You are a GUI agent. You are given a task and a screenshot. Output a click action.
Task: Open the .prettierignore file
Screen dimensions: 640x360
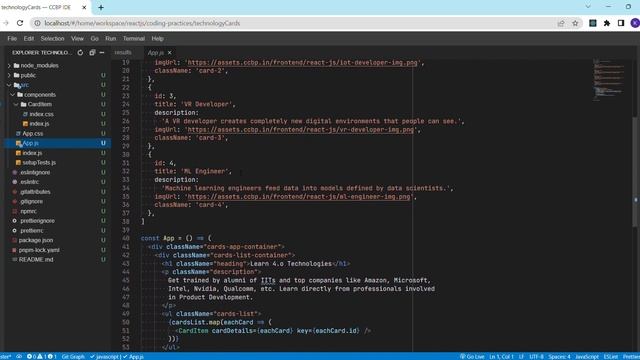pyautogui.click(x=37, y=221)
